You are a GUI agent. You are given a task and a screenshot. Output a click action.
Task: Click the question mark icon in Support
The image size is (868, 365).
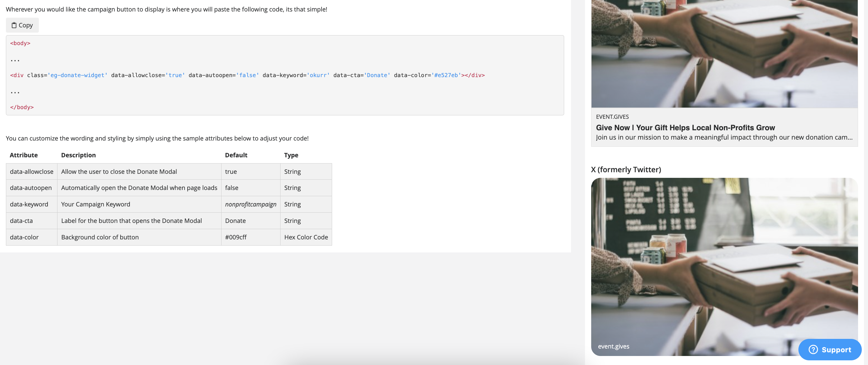[813, 349]
